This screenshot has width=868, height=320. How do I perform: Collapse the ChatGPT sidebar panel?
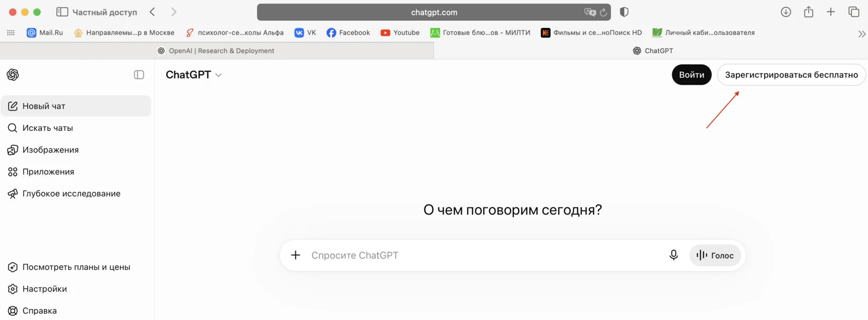139,74
